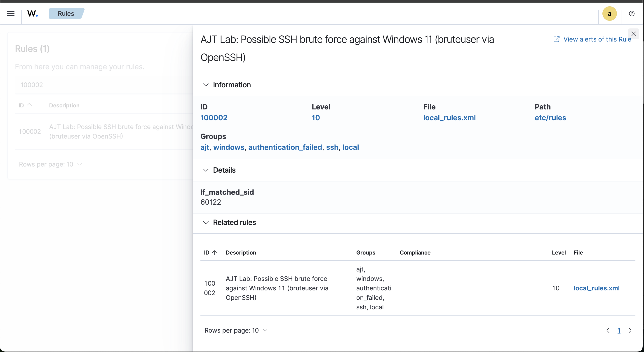This screenshot has width=644, height=352.
Task: Collapse the Related rules section
Action: [206, 222]
